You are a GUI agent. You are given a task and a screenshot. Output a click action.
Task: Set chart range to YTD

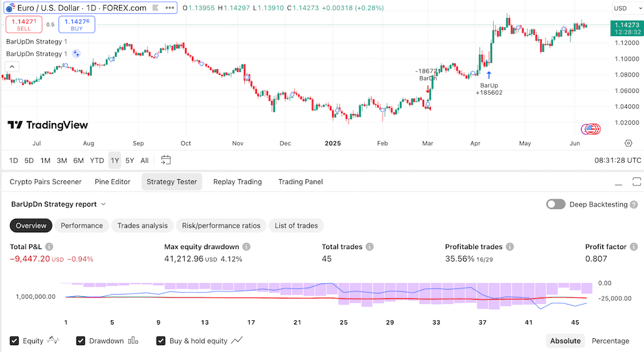[97, 160]
